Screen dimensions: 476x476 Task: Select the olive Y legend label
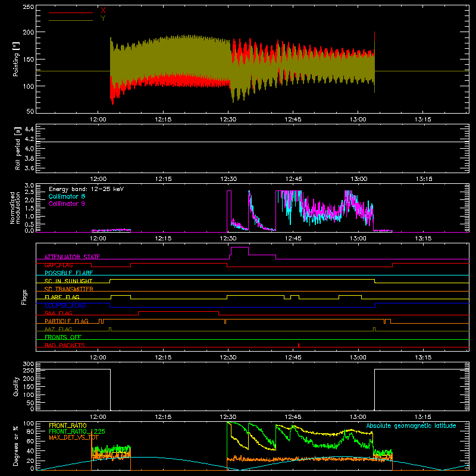click(x=103, y=18)
